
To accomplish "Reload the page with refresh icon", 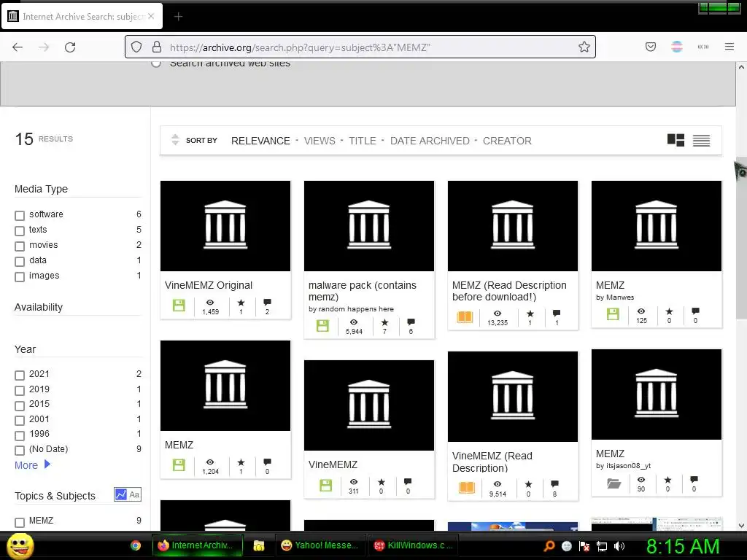I will coord(70,47).
